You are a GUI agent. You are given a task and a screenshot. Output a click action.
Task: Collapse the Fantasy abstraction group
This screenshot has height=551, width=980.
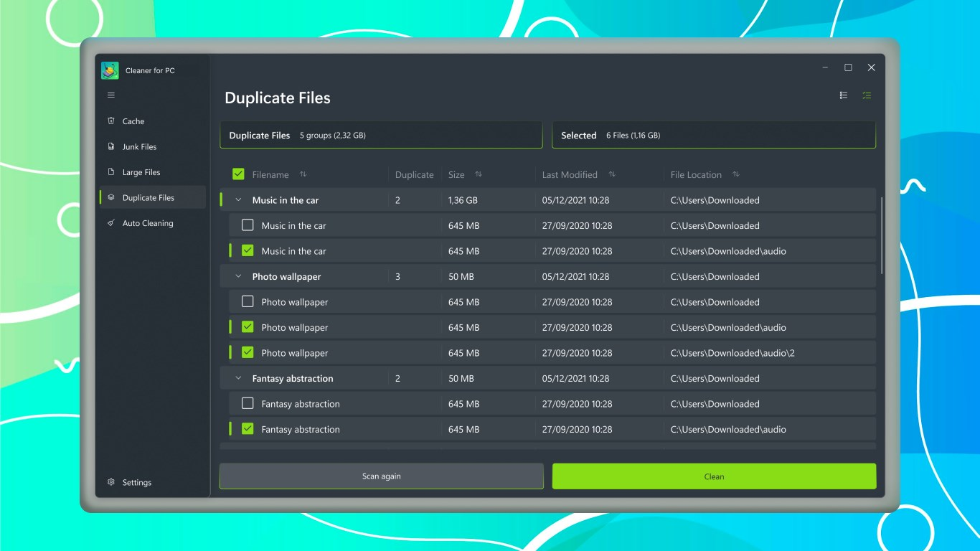[x=238, y=378]
